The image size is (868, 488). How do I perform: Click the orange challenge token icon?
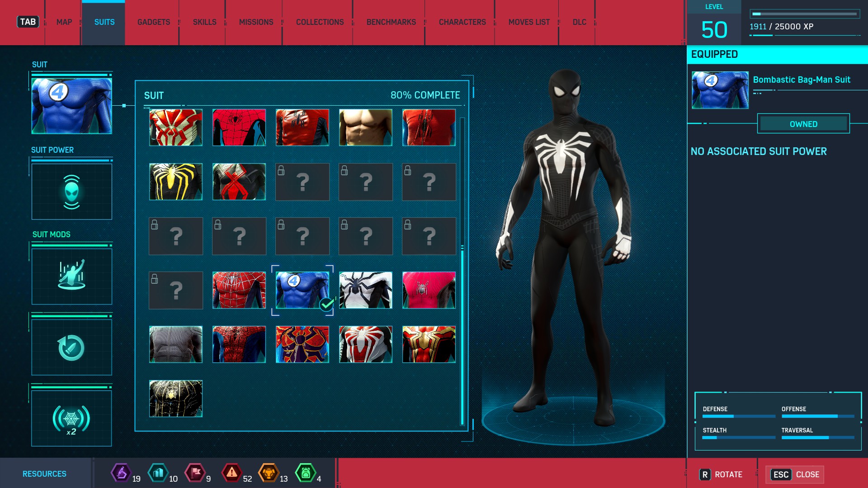point(269,473)
